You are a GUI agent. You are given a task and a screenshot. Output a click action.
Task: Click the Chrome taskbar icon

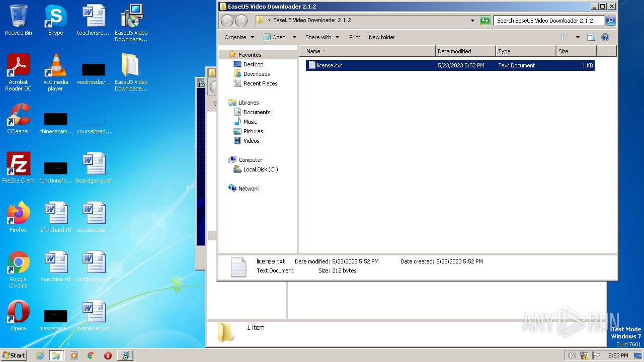click(91, 355)
